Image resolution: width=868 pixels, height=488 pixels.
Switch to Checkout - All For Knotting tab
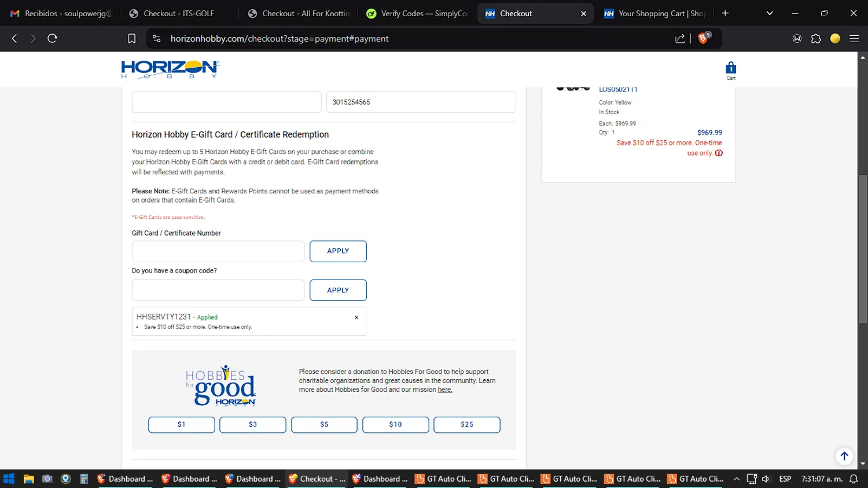[x=298, y=13]
